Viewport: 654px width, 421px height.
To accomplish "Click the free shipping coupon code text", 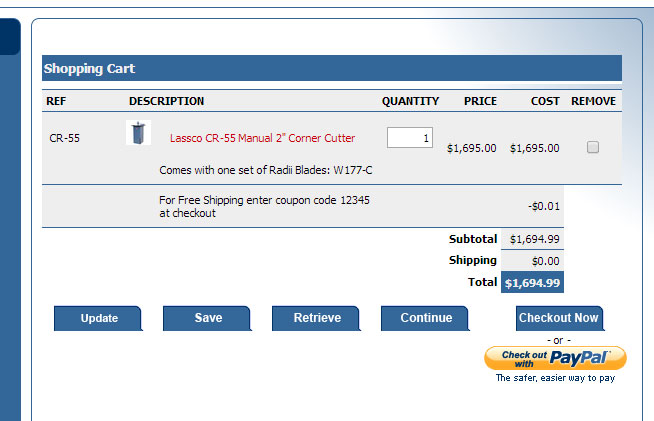I will tap(264, 206).
